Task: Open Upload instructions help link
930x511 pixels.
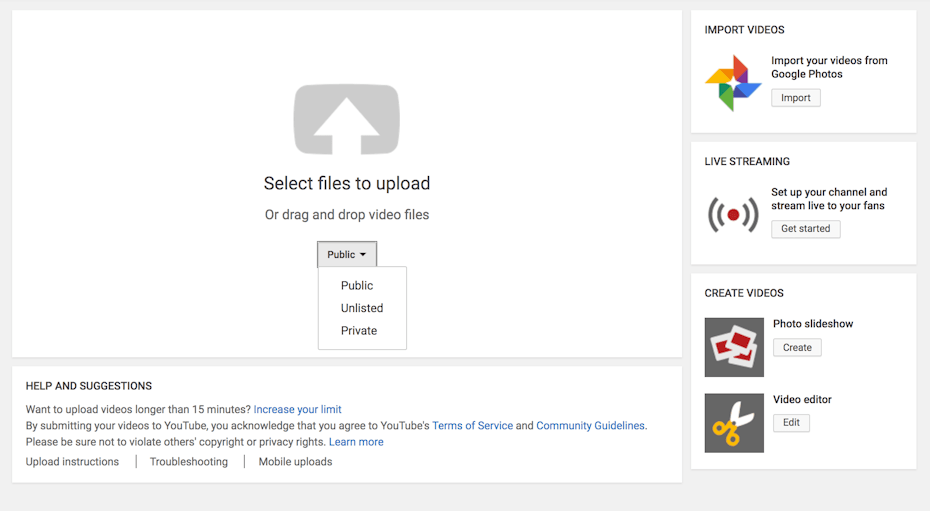Action: point(72,462)
